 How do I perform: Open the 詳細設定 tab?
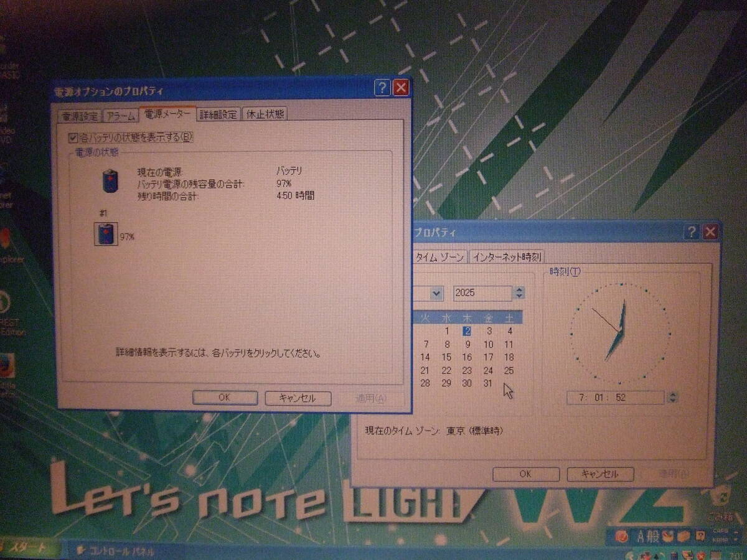218,114
